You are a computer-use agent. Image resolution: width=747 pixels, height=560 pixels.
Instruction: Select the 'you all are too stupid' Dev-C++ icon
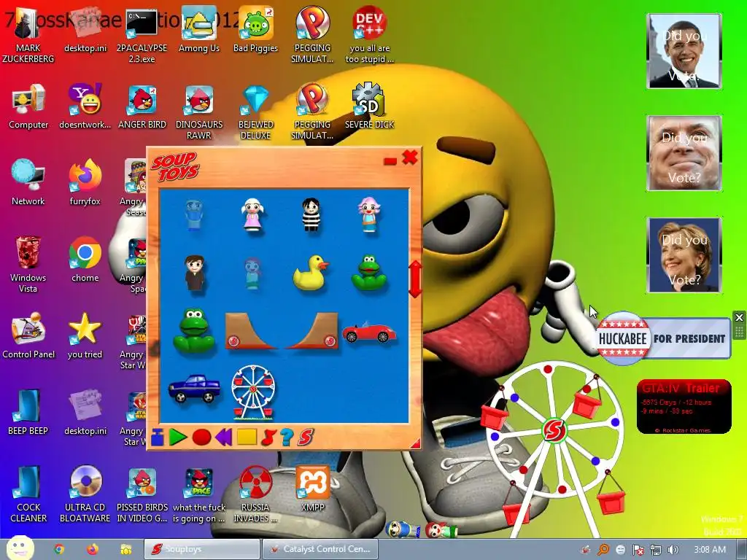[x=369, y=34]
